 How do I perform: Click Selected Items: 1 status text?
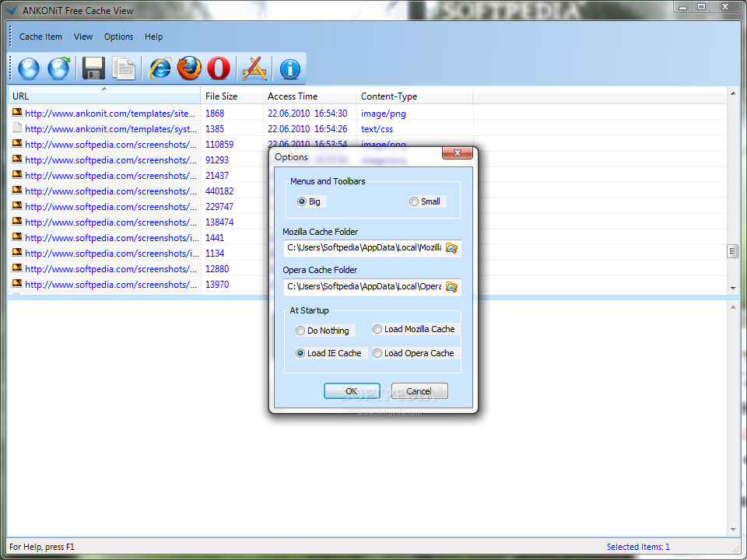point(638,547)
